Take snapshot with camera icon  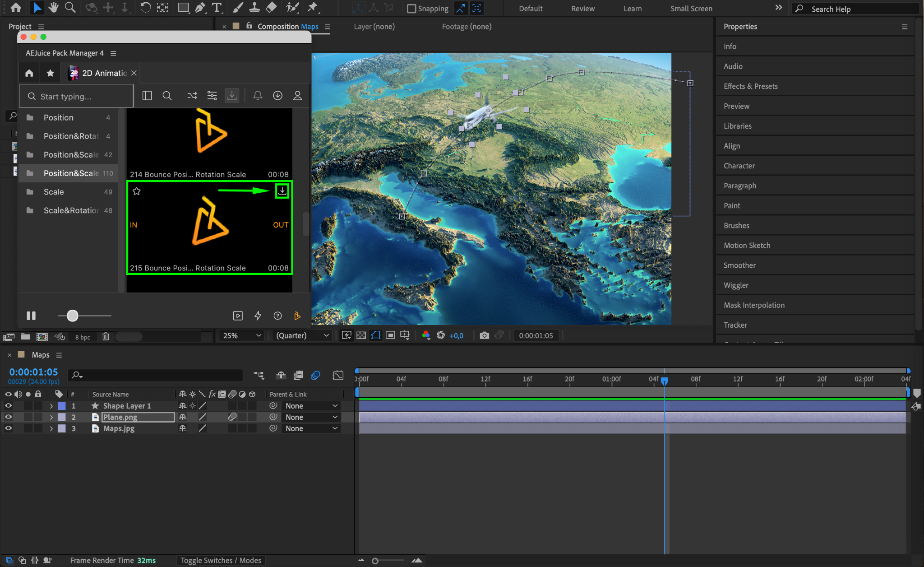pyautogui.click(x=484, y=335)
